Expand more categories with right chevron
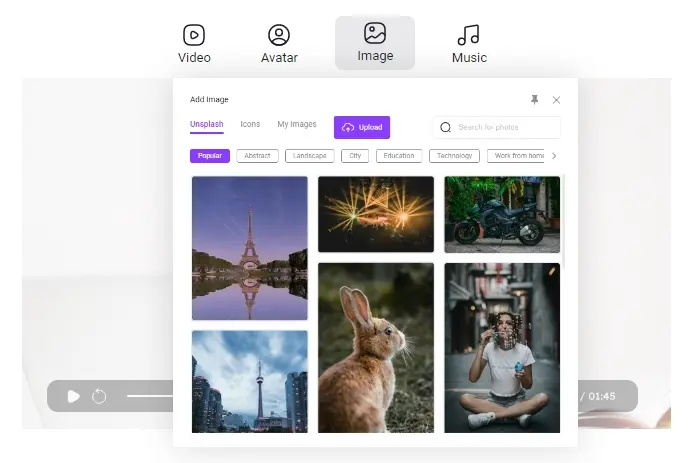The height and width of the screenshot is (463, 693). 554,156
